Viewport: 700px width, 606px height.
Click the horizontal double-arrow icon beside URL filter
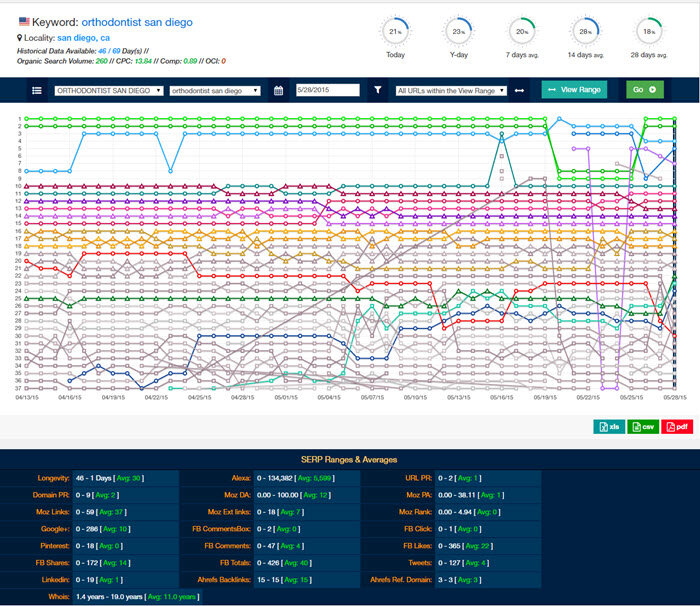pyautogui.click(x=519, y=91)
